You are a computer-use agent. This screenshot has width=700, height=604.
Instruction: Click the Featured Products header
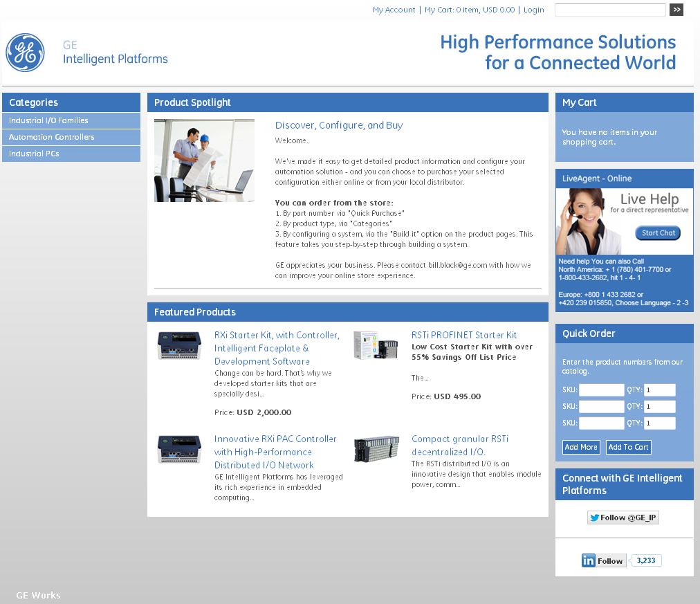tap(348, 312)
